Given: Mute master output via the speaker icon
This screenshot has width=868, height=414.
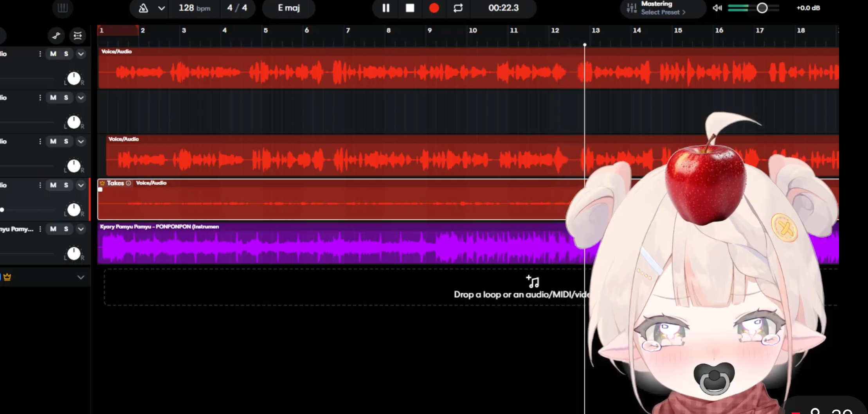Looking at the screenshot, I should click(x=717, y=8).
